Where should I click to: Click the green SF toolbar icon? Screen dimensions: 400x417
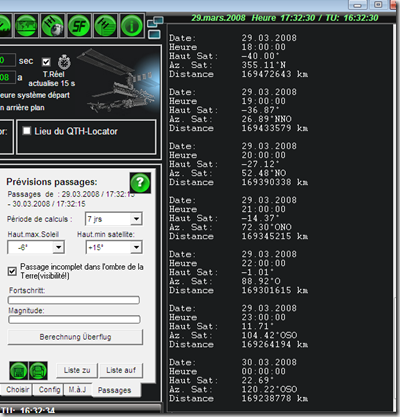coord(79,25)
